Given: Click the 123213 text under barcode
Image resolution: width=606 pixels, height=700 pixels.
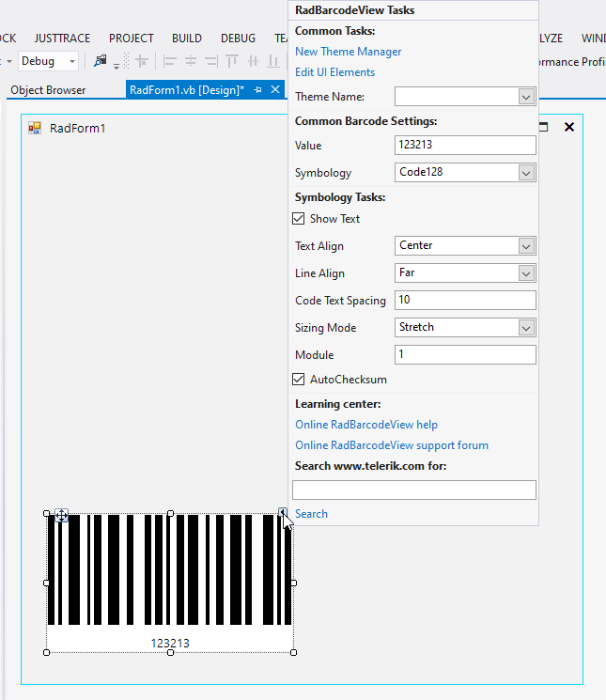Looking at the screenshot, I should pyautogui.click(x=170, y=644).
